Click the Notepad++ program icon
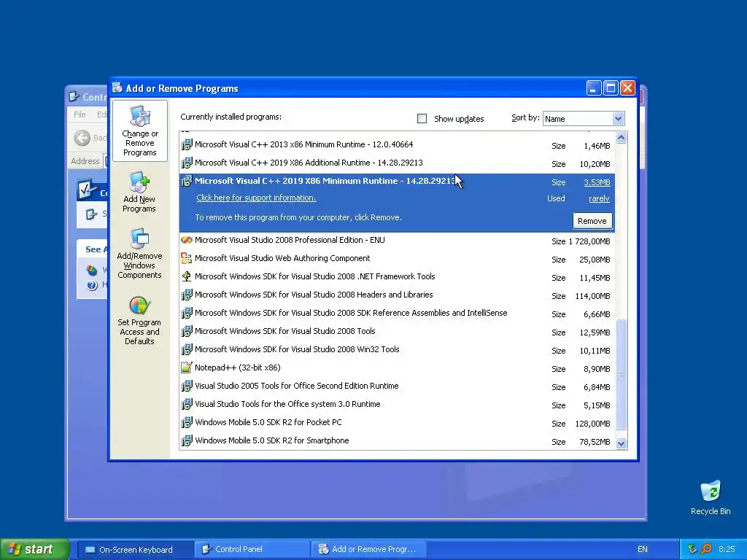This screenshot has width=747, height=560. tap(187, 367)
